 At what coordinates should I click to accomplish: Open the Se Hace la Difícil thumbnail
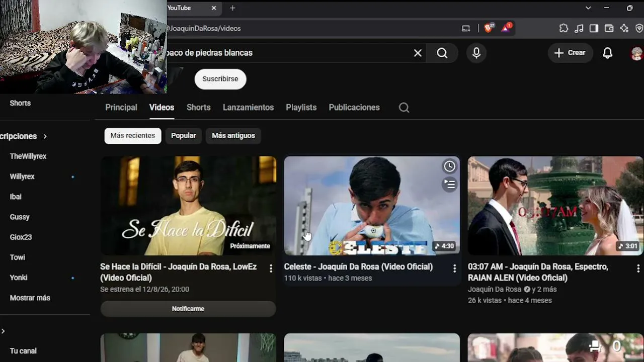coord(188,206)
